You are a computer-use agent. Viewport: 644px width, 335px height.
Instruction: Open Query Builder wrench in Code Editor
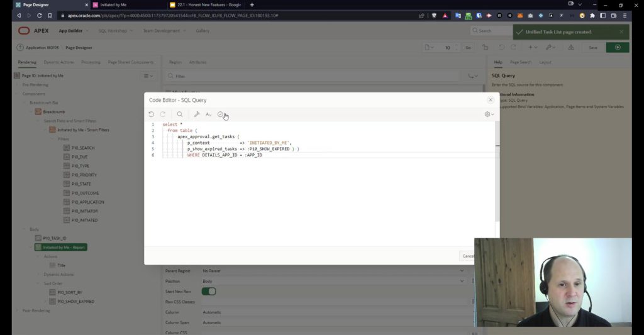click(197, 114)
